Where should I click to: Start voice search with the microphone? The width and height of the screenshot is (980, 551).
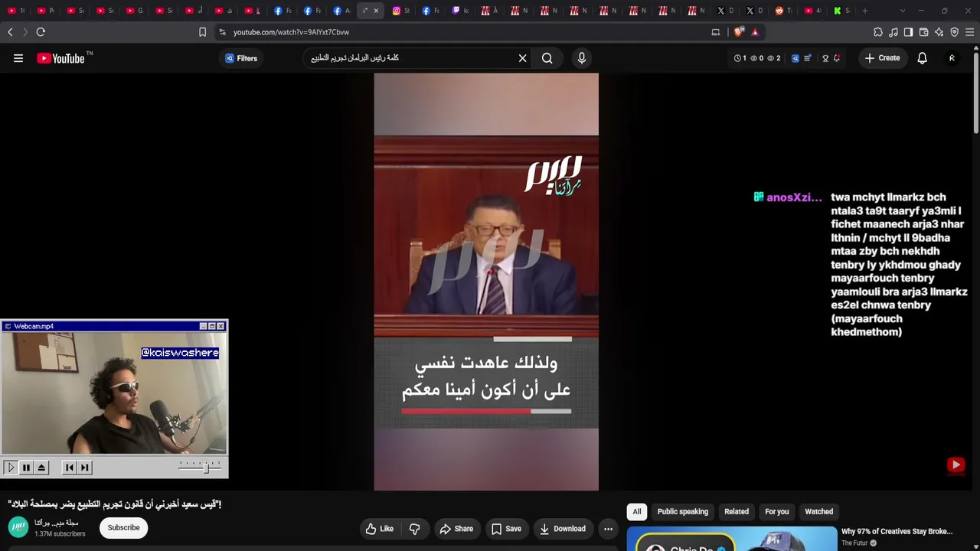pos(582,58)
